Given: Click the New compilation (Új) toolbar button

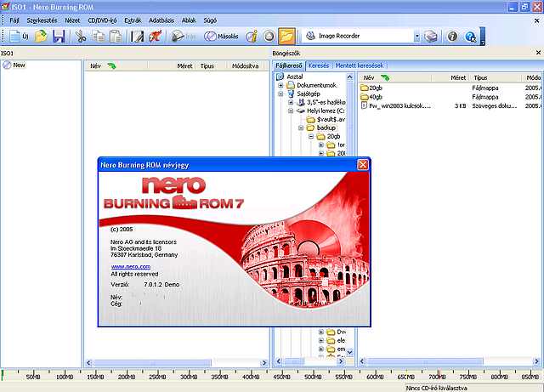Looking at the screenshot, I should (x=19, y=37).
